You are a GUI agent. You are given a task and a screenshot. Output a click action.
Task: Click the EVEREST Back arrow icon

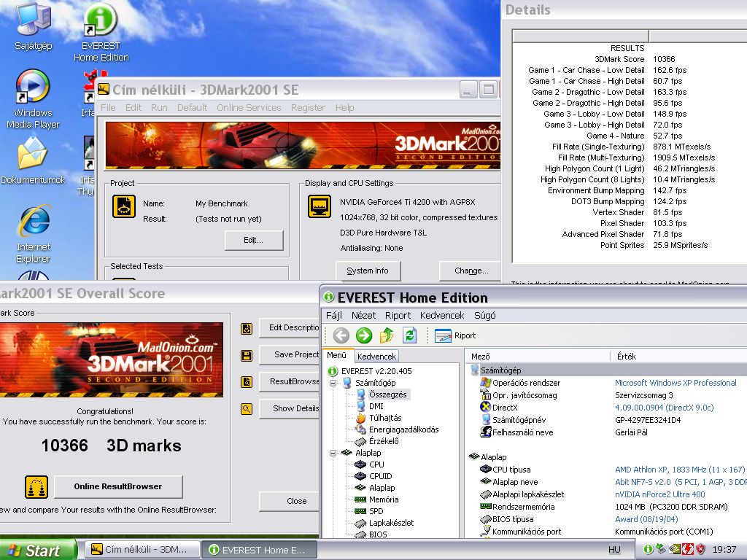coord(341,335)
